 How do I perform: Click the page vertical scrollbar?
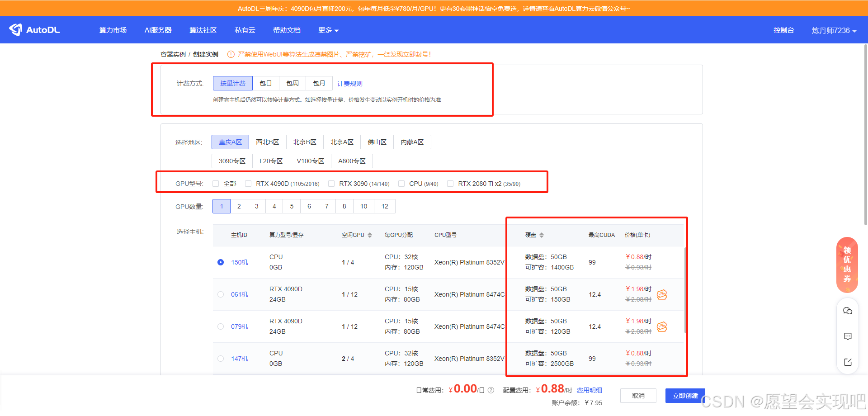coord(866,134)
